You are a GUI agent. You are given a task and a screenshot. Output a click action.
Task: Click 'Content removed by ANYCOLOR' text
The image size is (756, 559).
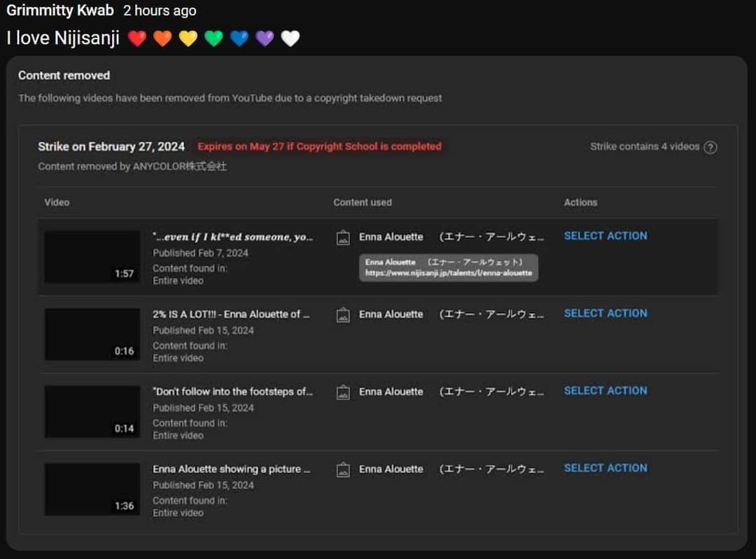coord(132,167)
